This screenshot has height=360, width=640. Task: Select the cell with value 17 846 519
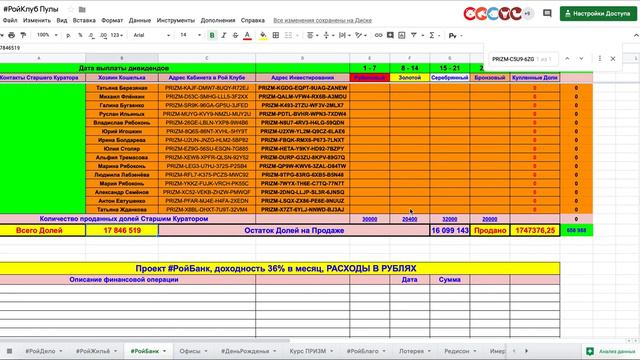(122, 230)
